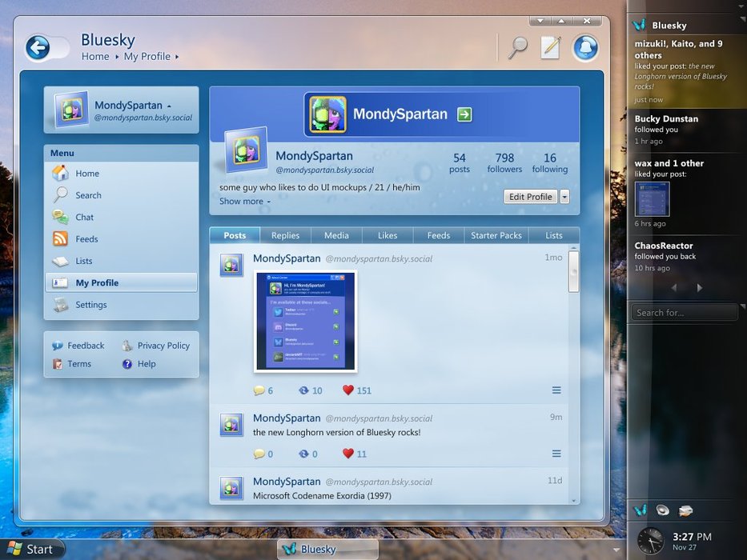Open the image thumbnail in the 1mo post

coord(305,322)
